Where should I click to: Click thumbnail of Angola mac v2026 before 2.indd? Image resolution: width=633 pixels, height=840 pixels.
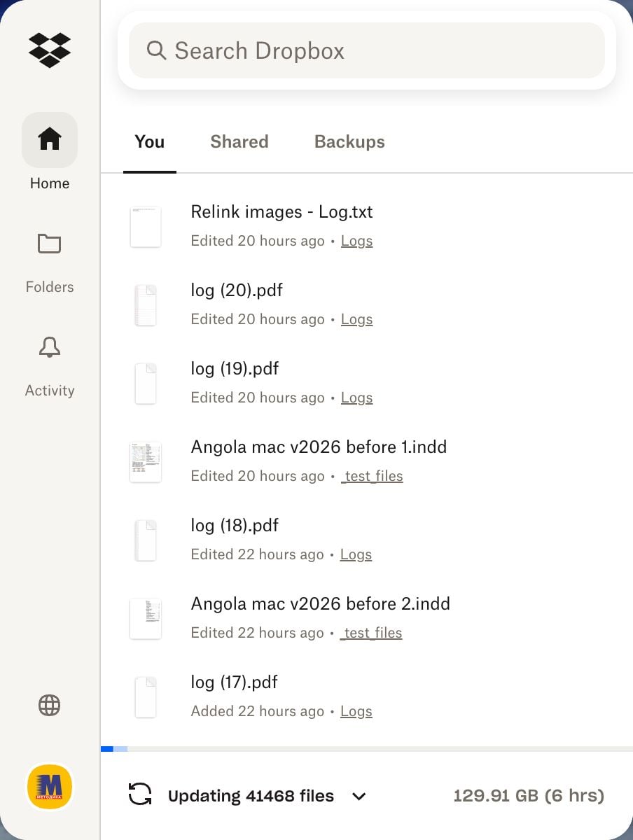click(146, 619)
